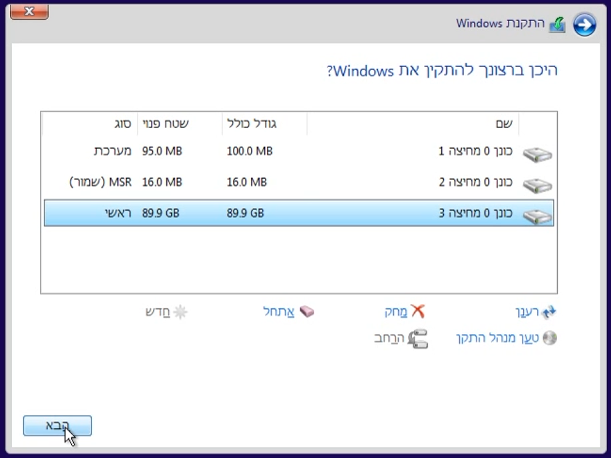Click the pink eraser format icon
611x458 pixels.
coord(307,311)
